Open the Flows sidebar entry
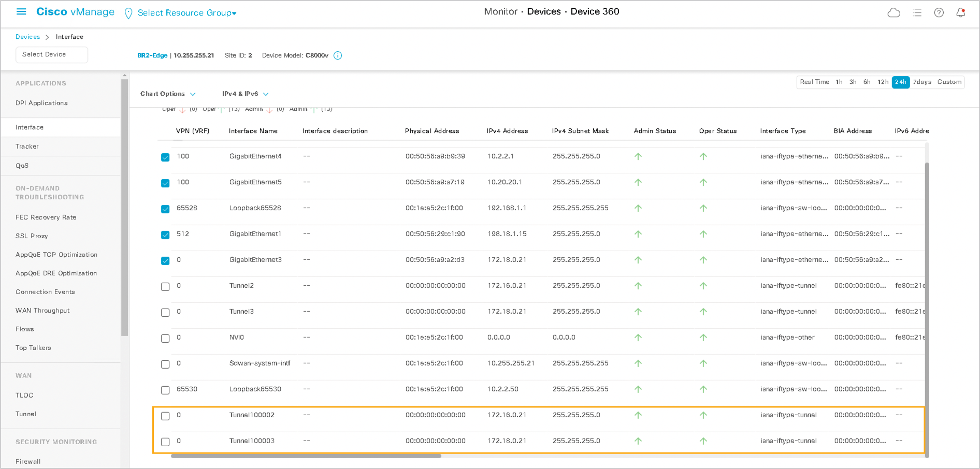 click(24, 329)
